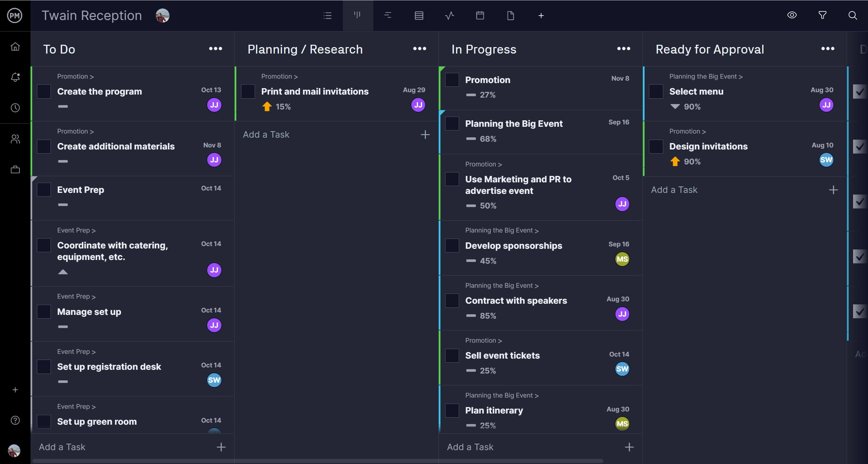
Task: Select the analytics/chart view icon
Action: click(x=450, y=16)
